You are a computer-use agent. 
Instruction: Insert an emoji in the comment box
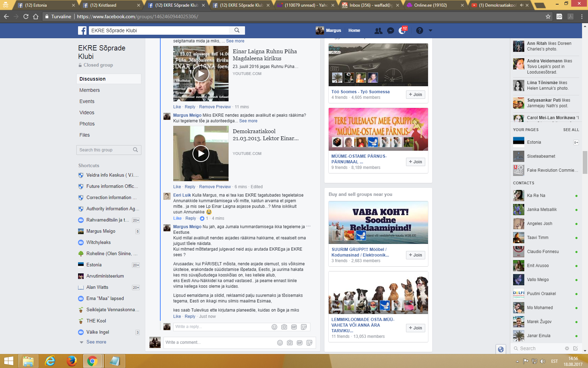(280, 343)
